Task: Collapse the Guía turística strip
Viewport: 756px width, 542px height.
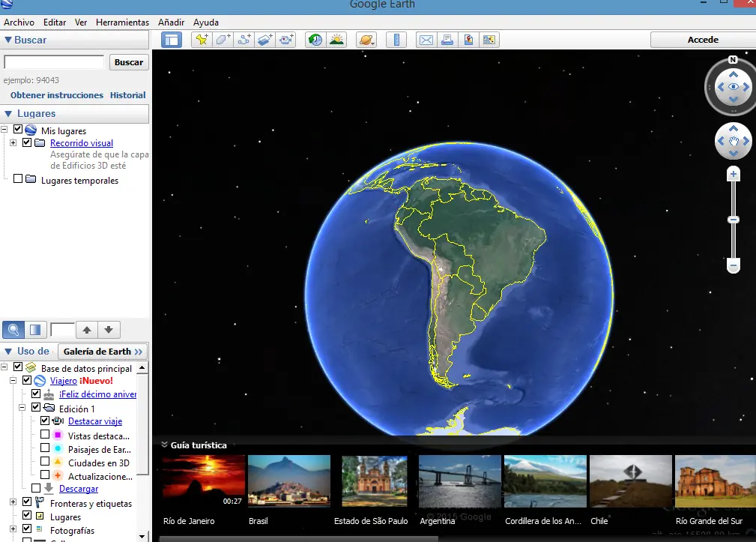Action: coord(164,445)
